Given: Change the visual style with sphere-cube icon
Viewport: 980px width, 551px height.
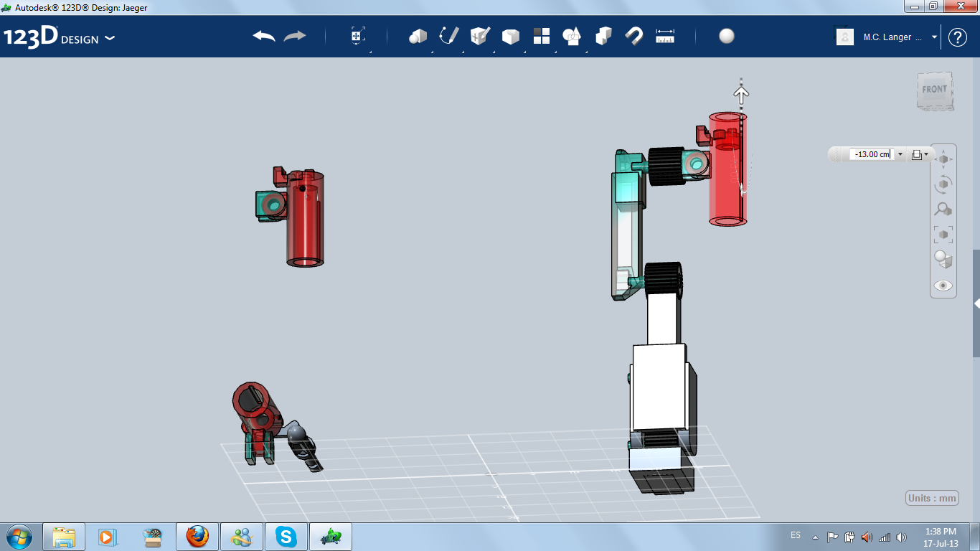Looking at the screenshot, I should [x=943, y=260].
